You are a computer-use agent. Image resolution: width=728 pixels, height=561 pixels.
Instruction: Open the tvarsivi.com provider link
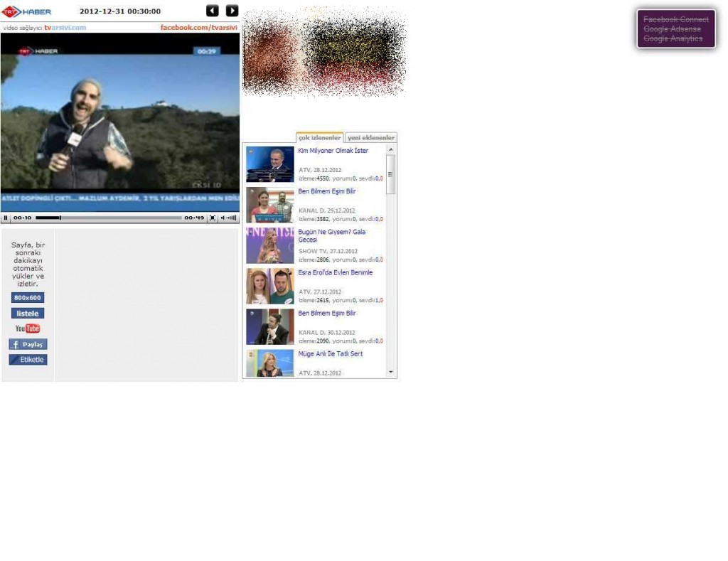coord(65,28)
